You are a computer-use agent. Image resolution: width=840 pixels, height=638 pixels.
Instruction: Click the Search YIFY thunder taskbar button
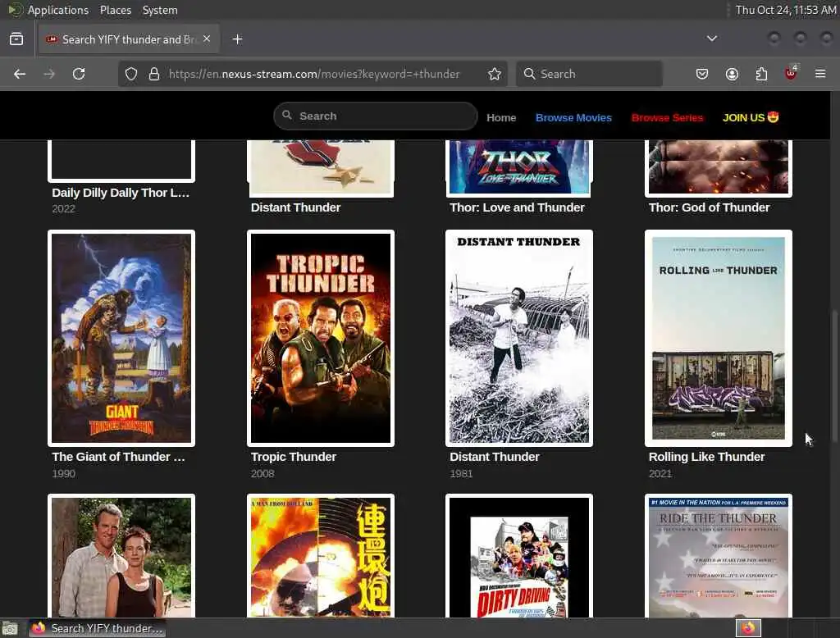point(97,628)
